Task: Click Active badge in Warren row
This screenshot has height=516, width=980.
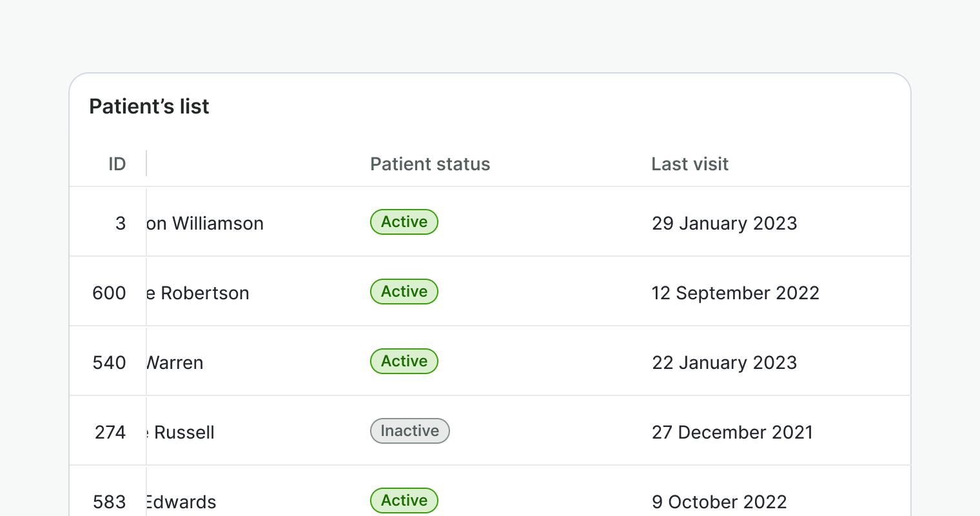Action: pos(404,361)
